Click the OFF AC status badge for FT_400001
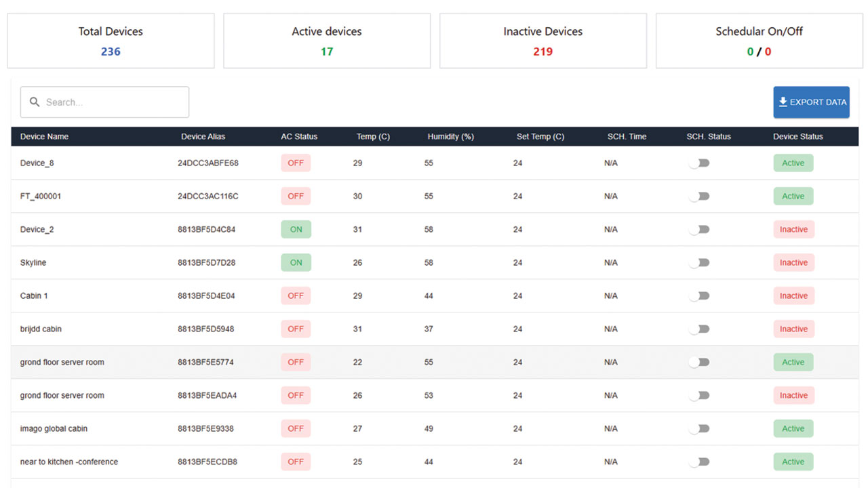The image size is (868, 488). [x=296, y=197]
